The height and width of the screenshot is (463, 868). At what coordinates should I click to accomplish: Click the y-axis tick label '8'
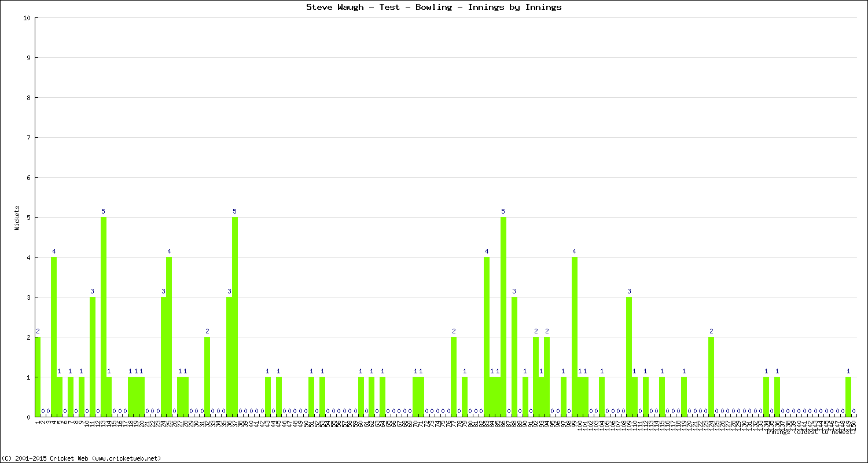(28, 98)
